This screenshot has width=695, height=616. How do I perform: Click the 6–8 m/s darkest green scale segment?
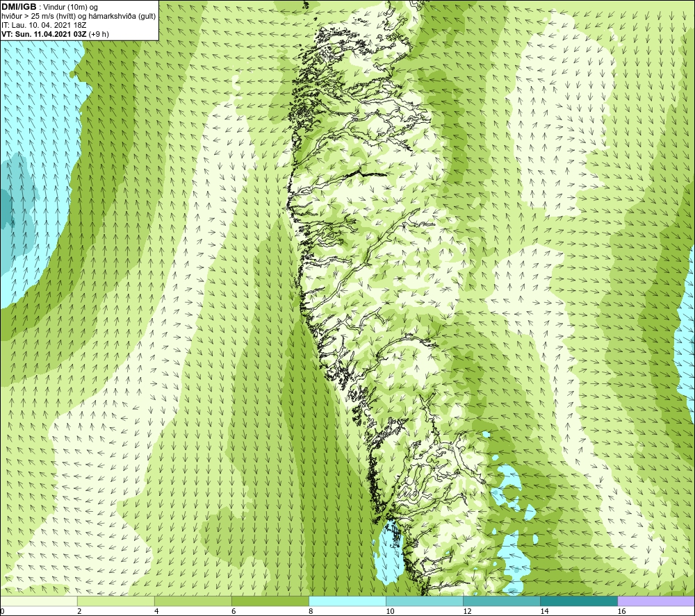tap(270, 601)
